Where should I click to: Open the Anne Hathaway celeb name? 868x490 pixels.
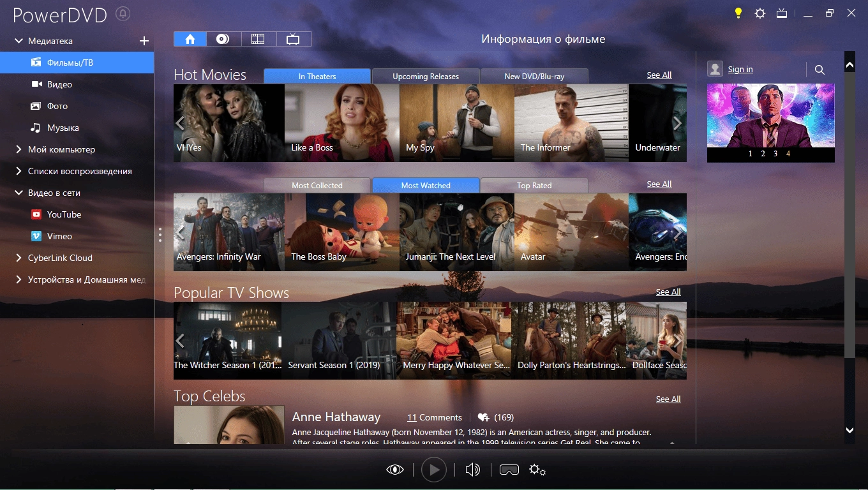tap(336, 417)
